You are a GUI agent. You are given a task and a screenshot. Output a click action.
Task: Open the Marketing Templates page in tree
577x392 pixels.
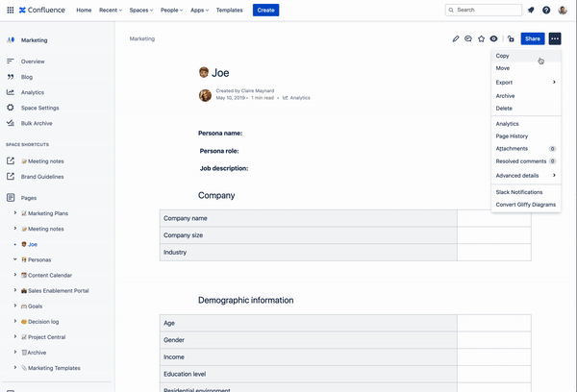(54, 368)
